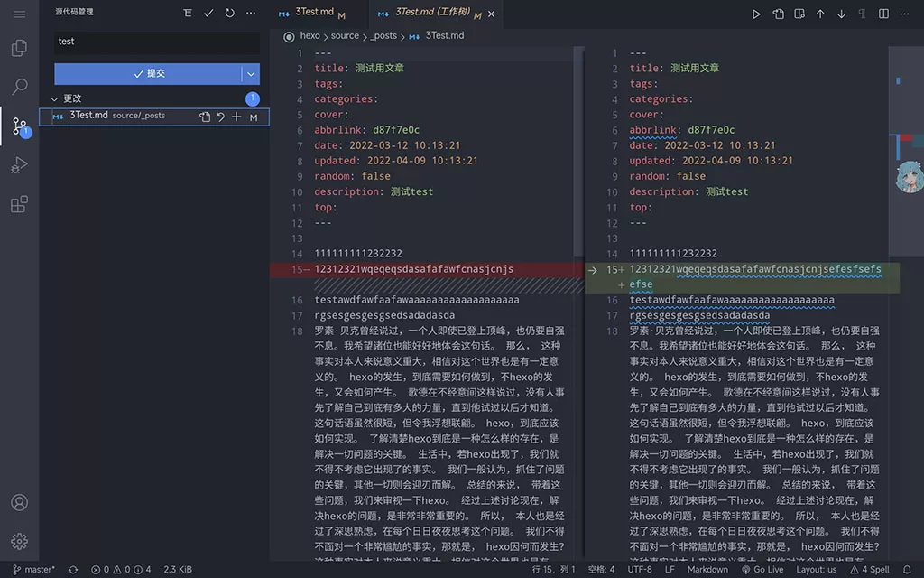Select the 3Test.md file in changes list
This screenshot has height=578, width=924.
click(154, 117)
